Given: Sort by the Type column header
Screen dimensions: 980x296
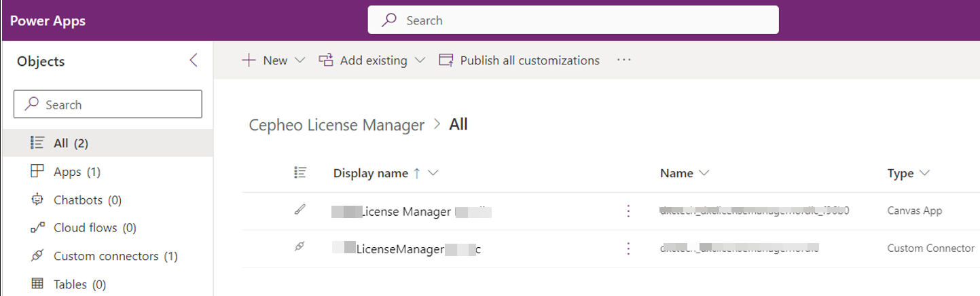Looking at the screenshot, I should click(901, 173).
